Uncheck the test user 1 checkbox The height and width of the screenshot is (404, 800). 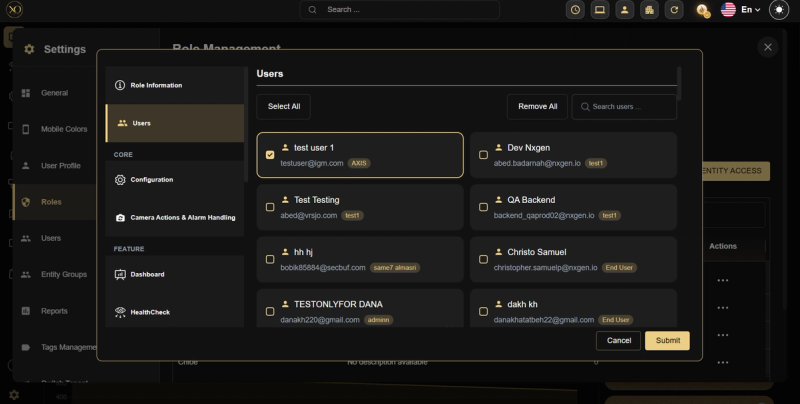tap(270, 155)
